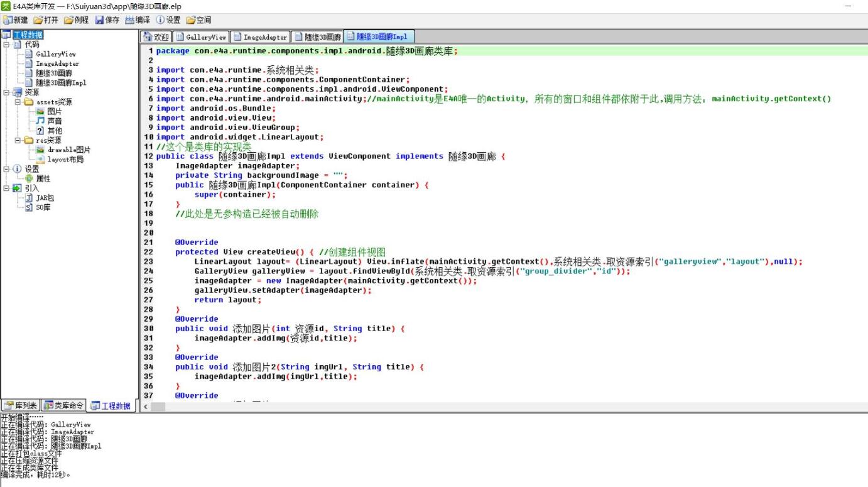868x487 pixels.
Task: Select the 工程数据 root node in tree
Action: click(x=28, y=35)
